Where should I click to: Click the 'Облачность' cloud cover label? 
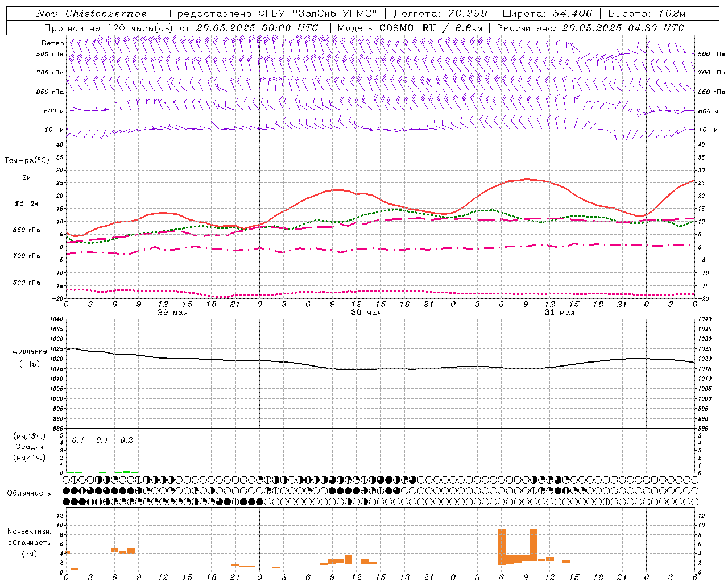coord(29,493)
